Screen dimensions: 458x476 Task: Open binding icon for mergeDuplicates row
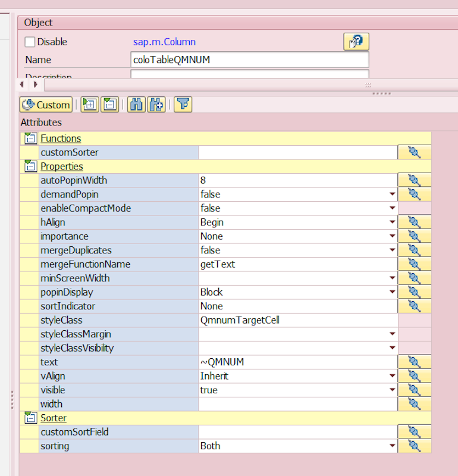[x=415, y=250]
